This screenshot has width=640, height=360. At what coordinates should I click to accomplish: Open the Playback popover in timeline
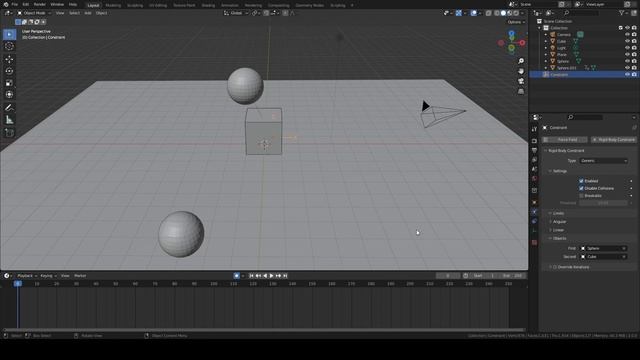point(27,276)
